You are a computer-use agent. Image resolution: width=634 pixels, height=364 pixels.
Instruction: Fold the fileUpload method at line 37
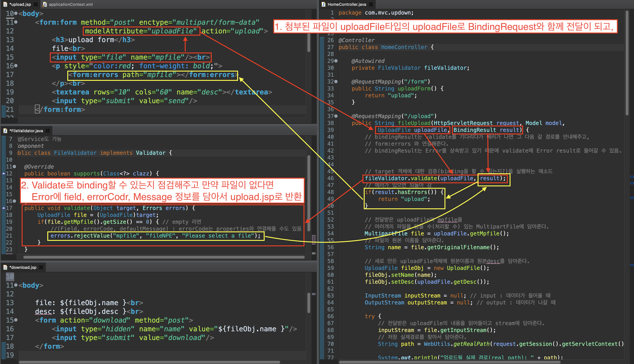click(336, 116)
